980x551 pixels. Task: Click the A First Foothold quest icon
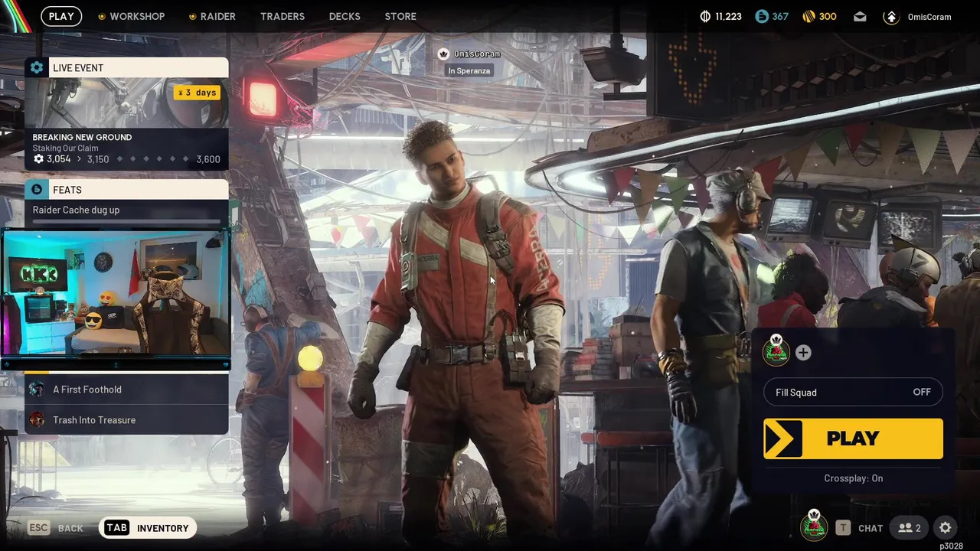(x=36, y=390)
